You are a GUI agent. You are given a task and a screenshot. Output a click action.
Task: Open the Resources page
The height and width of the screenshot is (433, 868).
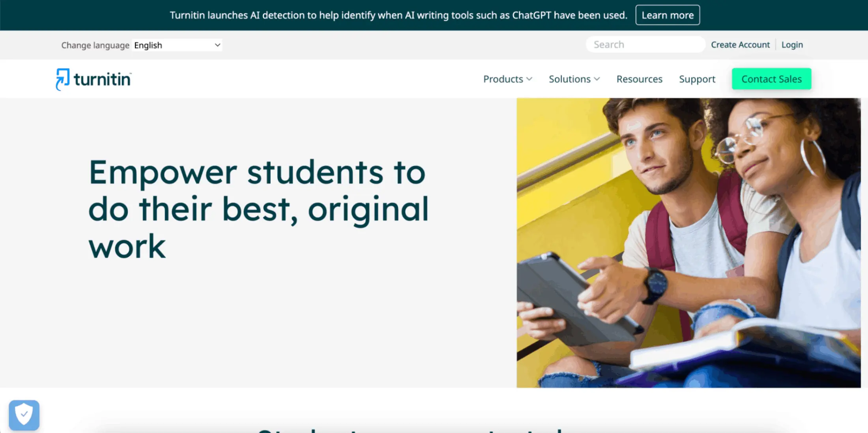click(639, 79)
